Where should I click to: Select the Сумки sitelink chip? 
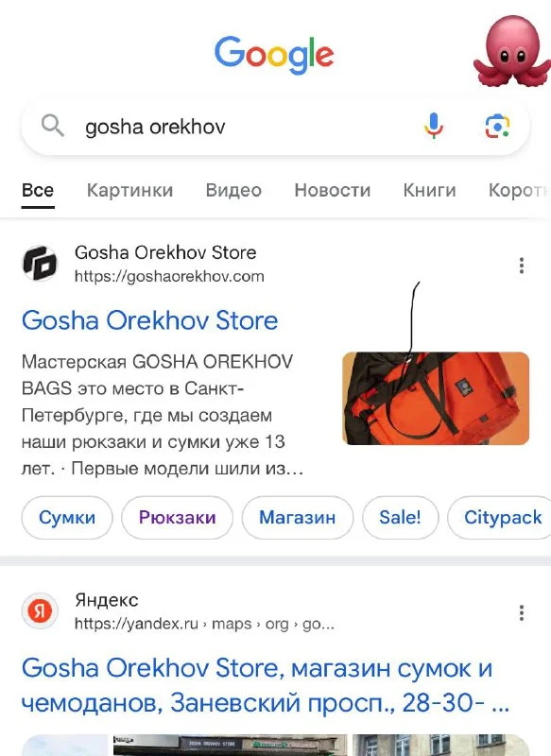tap(67, 517)
